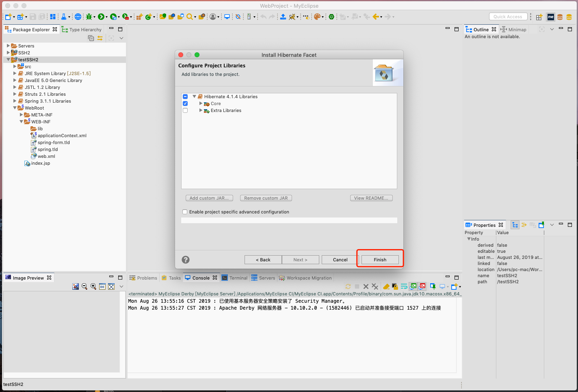Click the green Run icon in toolbar
The image size is (578, 392).
coord(101,17)
